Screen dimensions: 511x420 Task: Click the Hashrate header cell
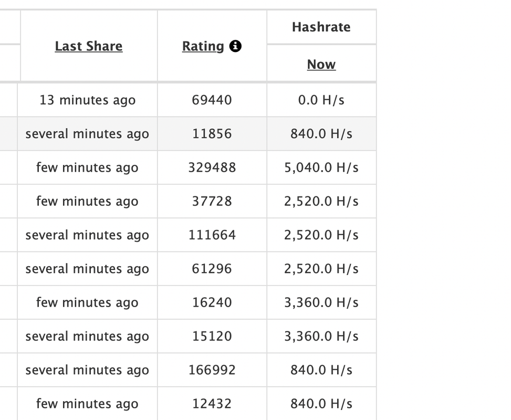coord(321,27)
